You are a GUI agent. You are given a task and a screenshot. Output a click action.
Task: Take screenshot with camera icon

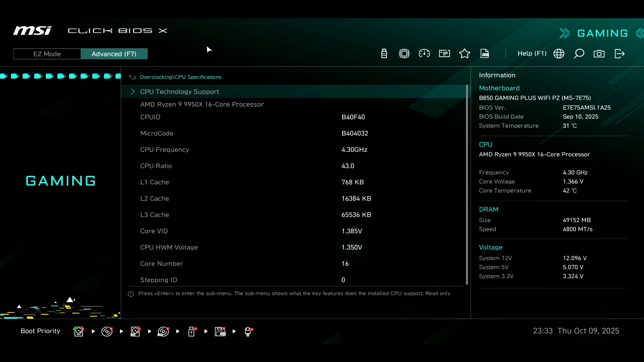point(599,54)
